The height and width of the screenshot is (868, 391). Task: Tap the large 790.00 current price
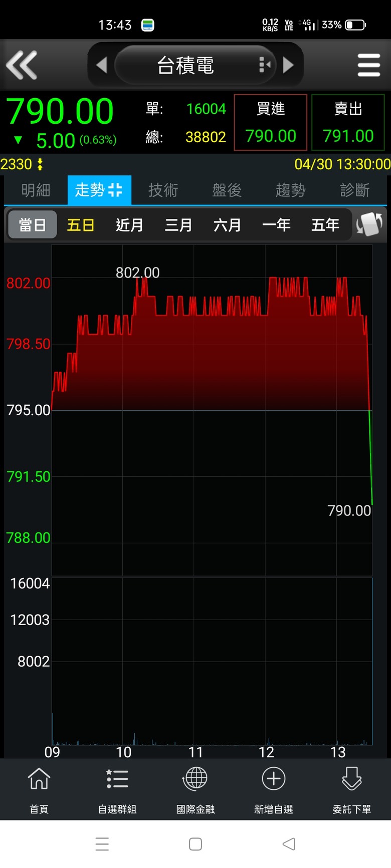60,111
